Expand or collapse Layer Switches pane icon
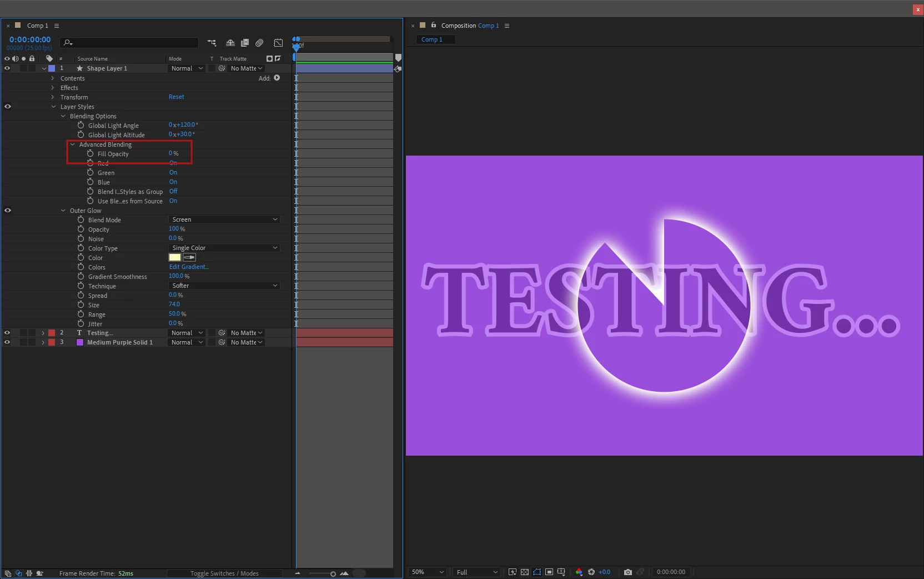 click(8, 573)
